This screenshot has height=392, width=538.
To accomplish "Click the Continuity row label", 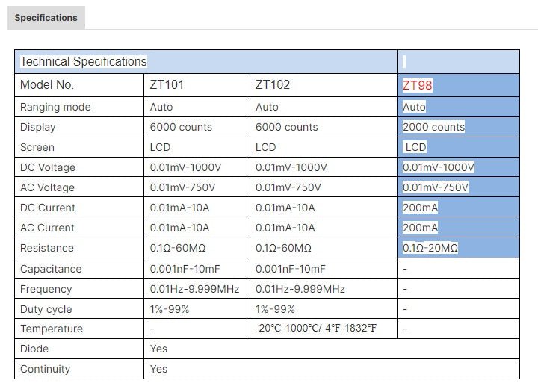I will click(x=45, y=369).
